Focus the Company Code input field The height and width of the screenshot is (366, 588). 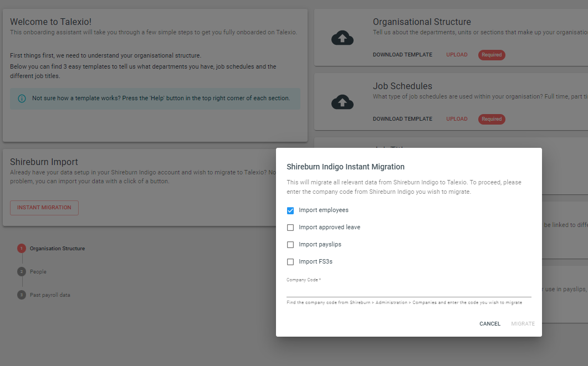click(x=409, y=291)
